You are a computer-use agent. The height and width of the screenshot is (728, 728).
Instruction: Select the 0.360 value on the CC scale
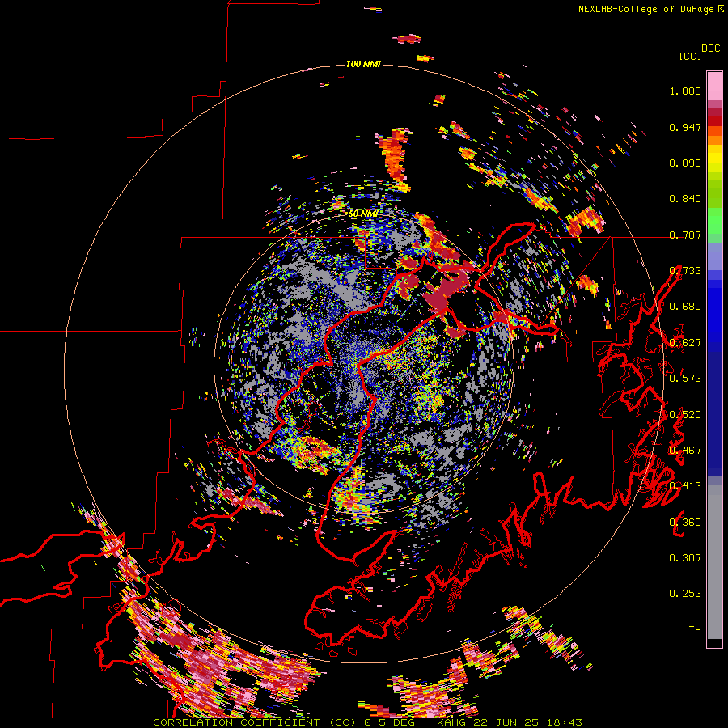685,523
